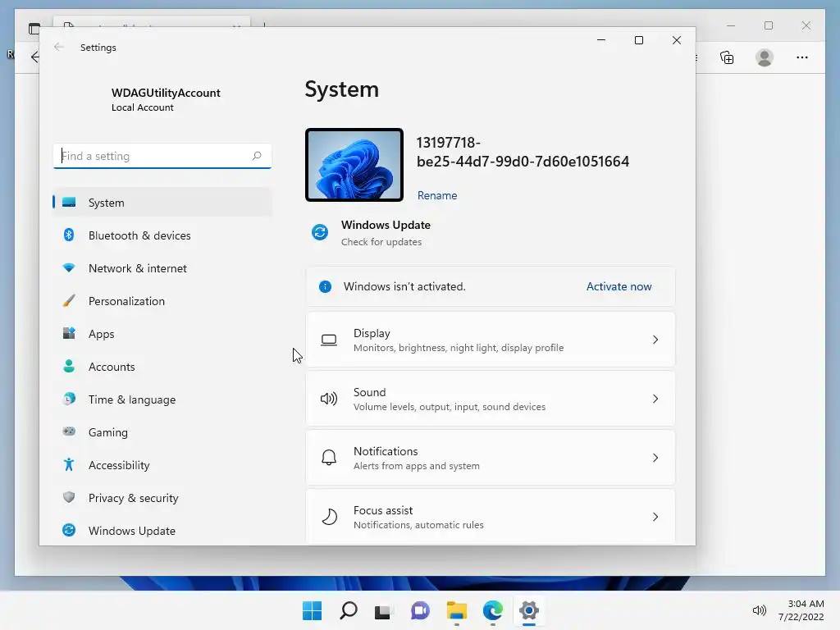
Task: Click the Rename link
Action: 437,195
